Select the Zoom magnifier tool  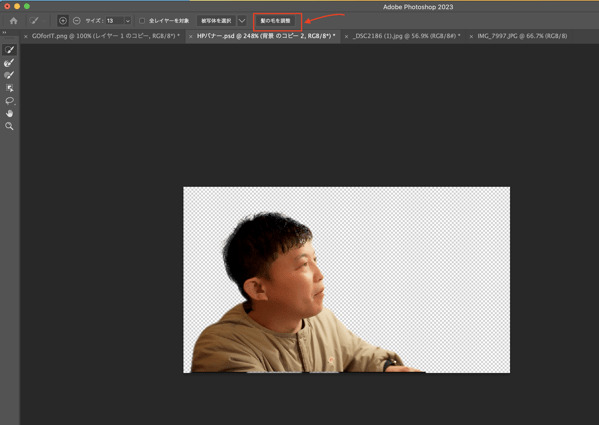[x=9, y=126]
